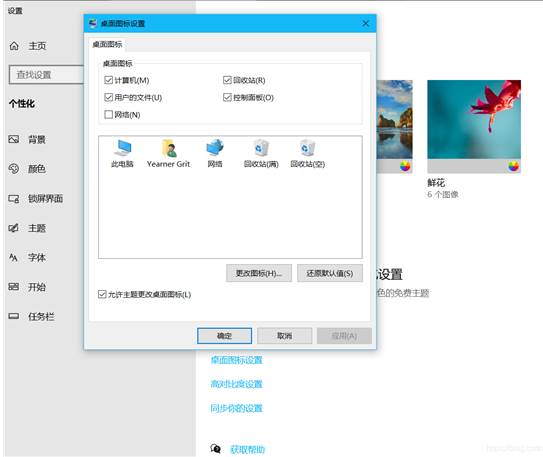Click the 个性化 section heading
The height and width of the screenshot is (457, 543).
click(x=22, y=104)
